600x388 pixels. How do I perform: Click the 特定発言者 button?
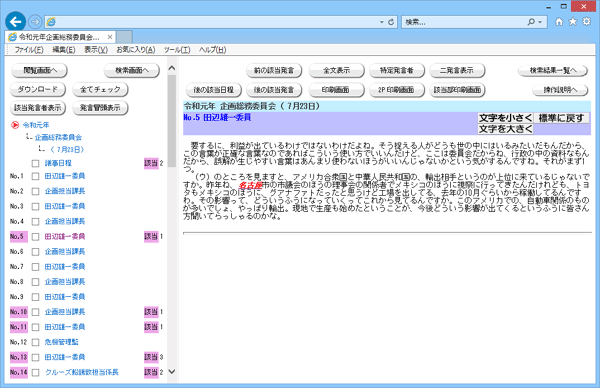[x=397, y=70]
